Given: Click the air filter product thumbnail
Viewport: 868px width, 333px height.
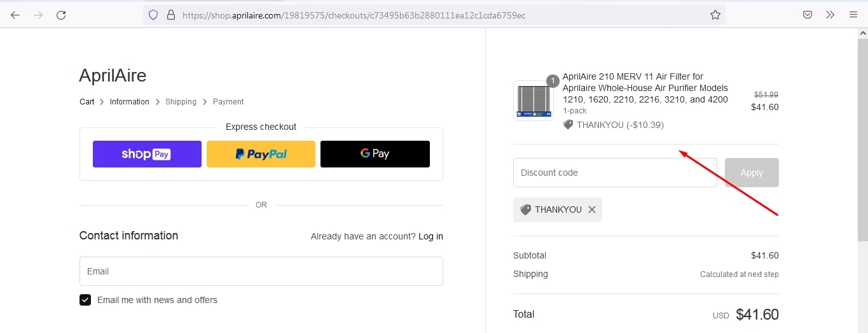Looking at the screenshot, I should tap(534, 101).
